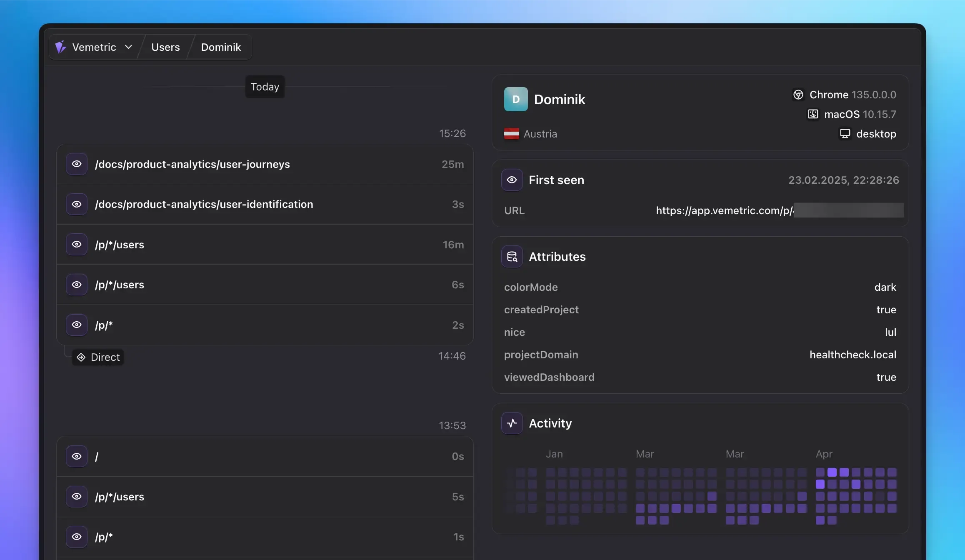Select Dominik in the breadcrumb

(x=221, y=47)
